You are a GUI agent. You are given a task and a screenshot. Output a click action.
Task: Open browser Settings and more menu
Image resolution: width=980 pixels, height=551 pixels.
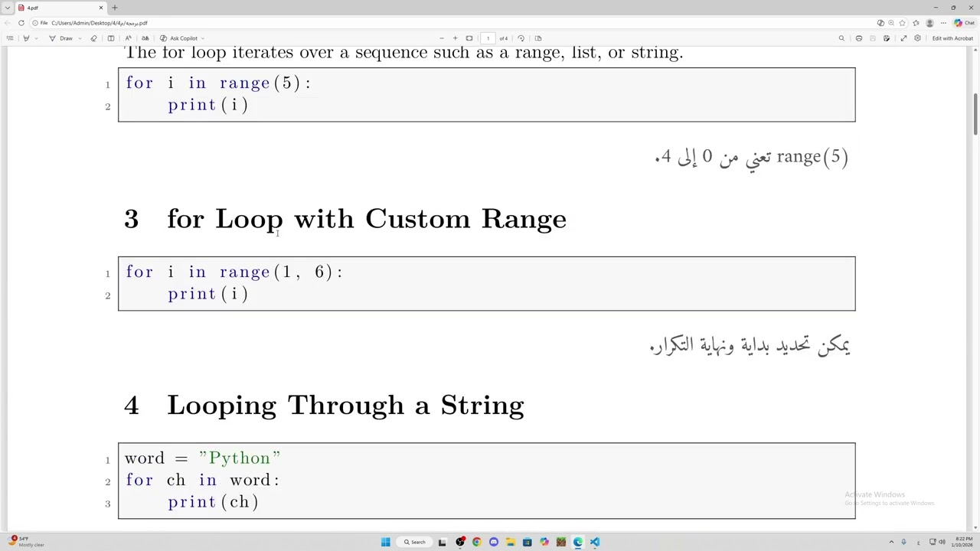coord(943,23)
